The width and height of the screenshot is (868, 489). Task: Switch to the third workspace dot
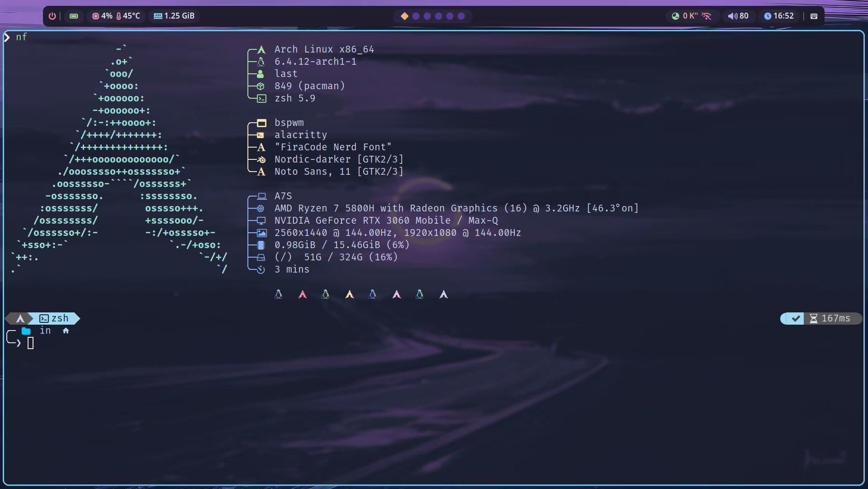click(x=427, y=16)
